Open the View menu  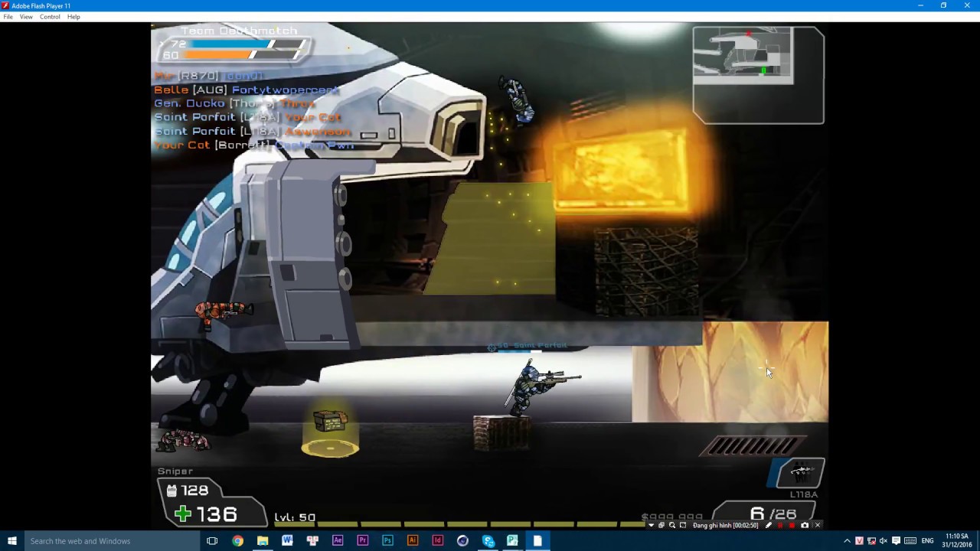point(26,17)
